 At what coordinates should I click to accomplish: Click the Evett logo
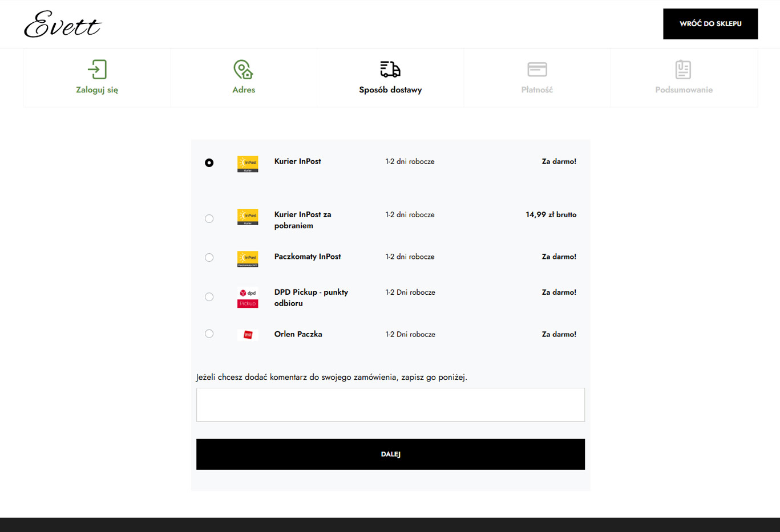62,25
